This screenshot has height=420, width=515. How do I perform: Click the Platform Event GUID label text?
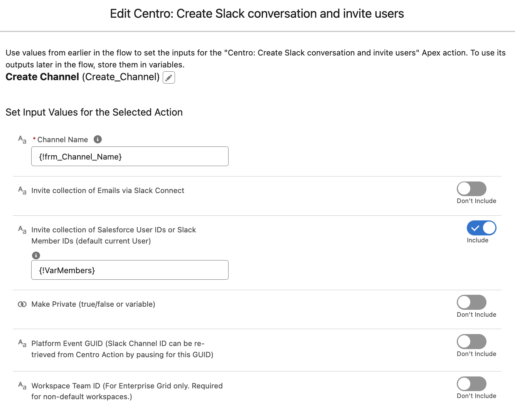point(122,349)
